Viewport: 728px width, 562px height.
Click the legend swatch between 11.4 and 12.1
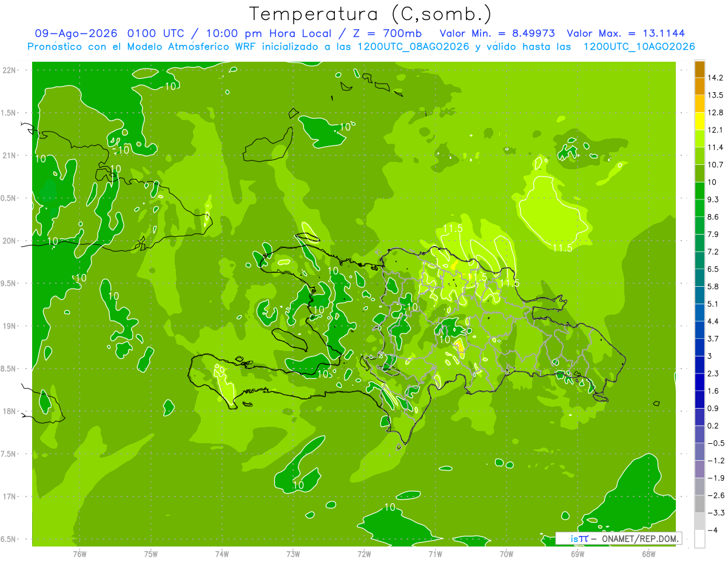click(699, 138)
